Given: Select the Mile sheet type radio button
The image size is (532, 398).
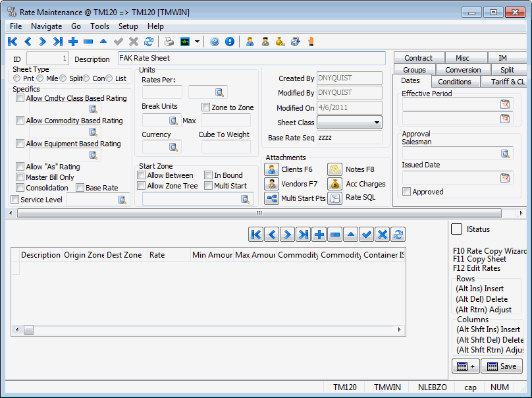Looking at the screenshot, I should point(40,78).
